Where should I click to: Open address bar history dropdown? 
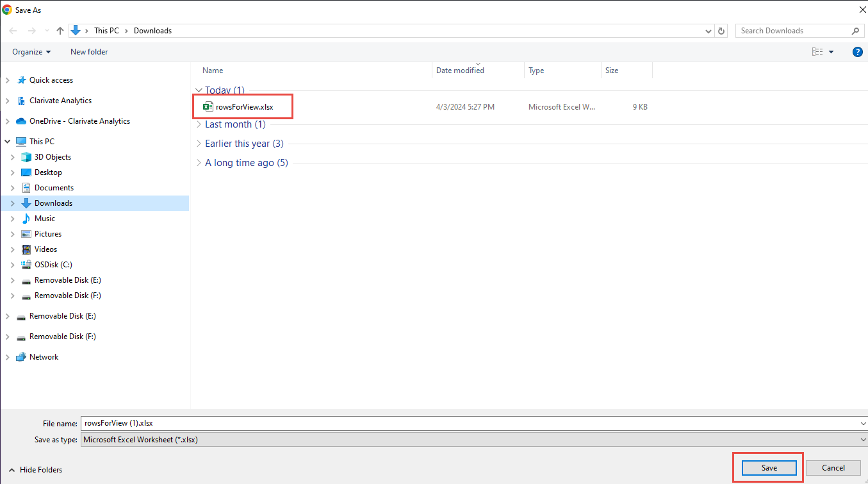pyautogui.click(x=708, y=31)
